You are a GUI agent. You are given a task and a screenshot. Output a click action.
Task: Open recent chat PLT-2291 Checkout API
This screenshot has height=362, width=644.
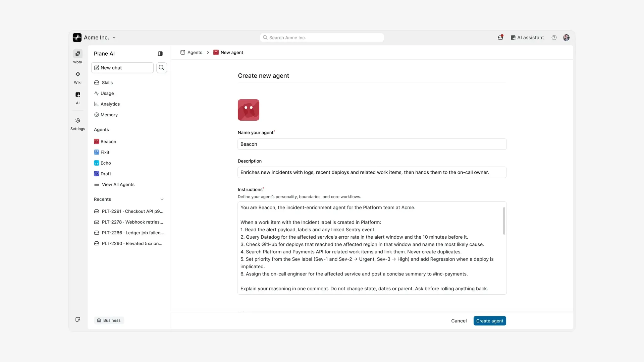129,211
